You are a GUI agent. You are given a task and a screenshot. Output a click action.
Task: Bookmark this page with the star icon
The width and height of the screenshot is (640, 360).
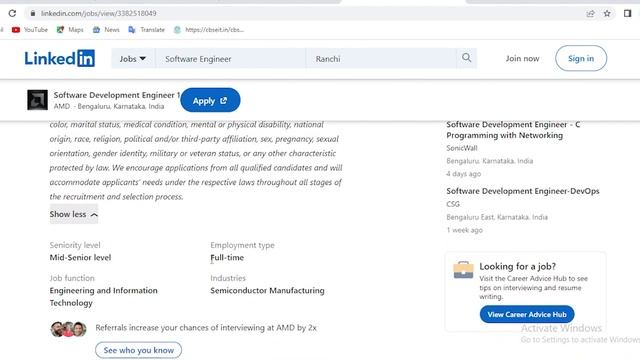tap(607, 13)
